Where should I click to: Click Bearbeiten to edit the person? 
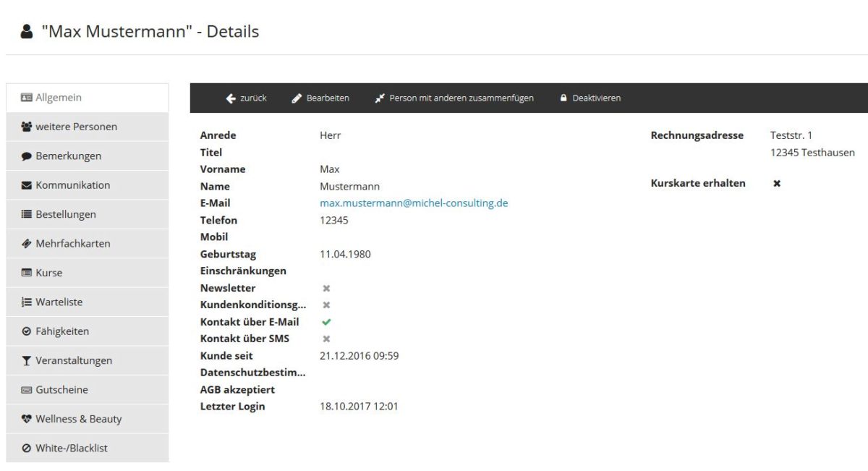(320, 98)
